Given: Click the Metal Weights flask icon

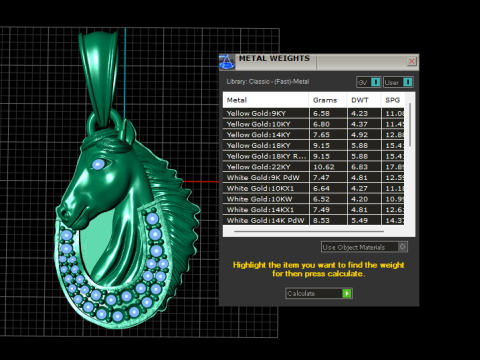Looking at the screenshot, I should click(227, 62).
